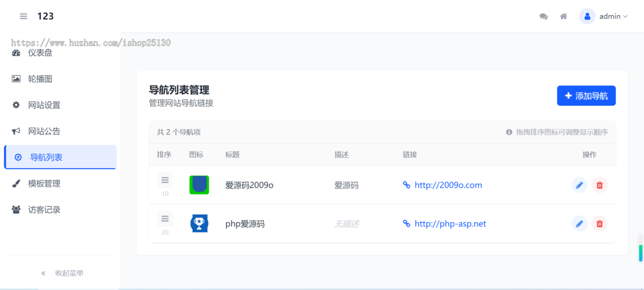This screenshot has height=290, width=644.
Task: Click link icon beside http://2009o.com
Action: tap(406, 185)
